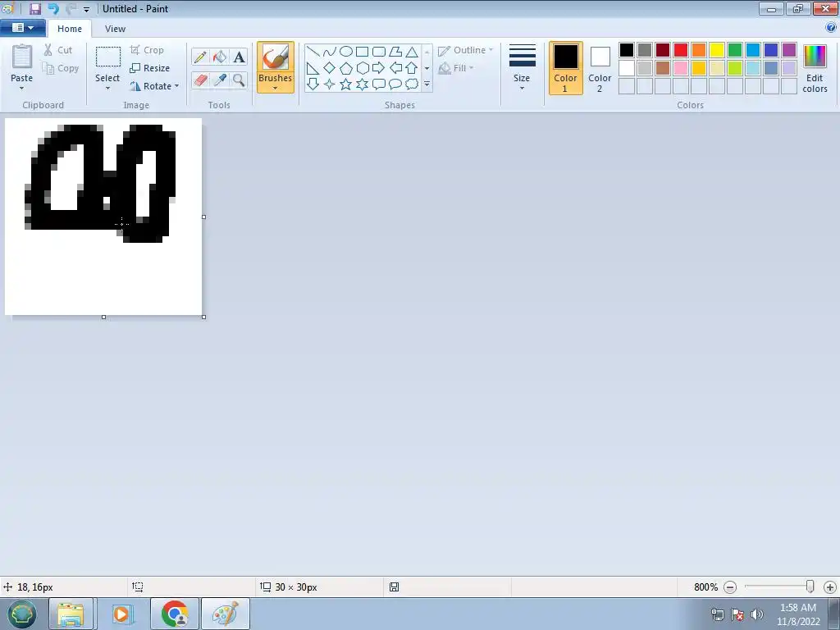Open the Size dropdown
Image resolution: width=840 pixels, height=630 pixels.
[523, 68]
